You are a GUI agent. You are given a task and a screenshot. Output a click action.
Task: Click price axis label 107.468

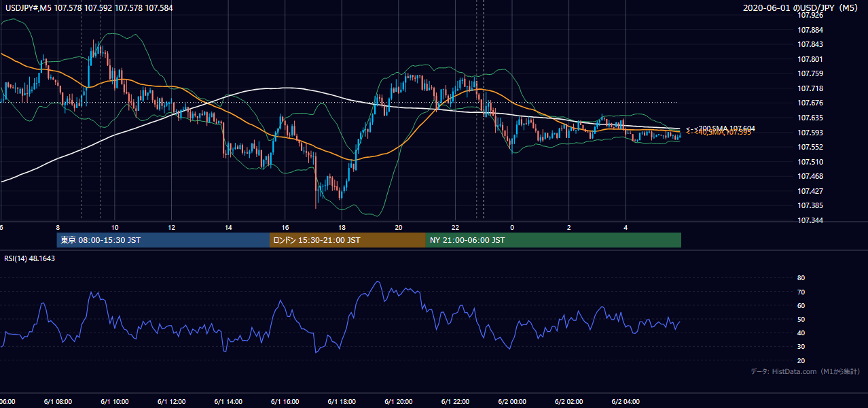[x=811, y=176]
